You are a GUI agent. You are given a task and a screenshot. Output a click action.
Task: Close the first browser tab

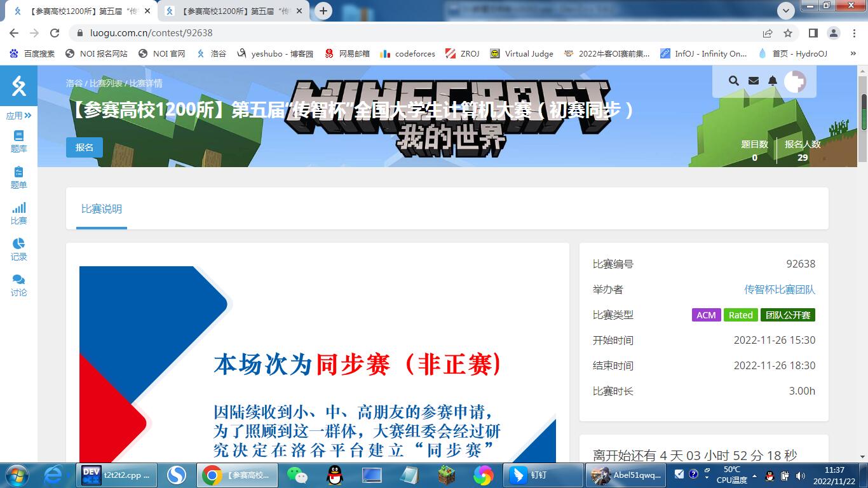(x=147, y=11)
